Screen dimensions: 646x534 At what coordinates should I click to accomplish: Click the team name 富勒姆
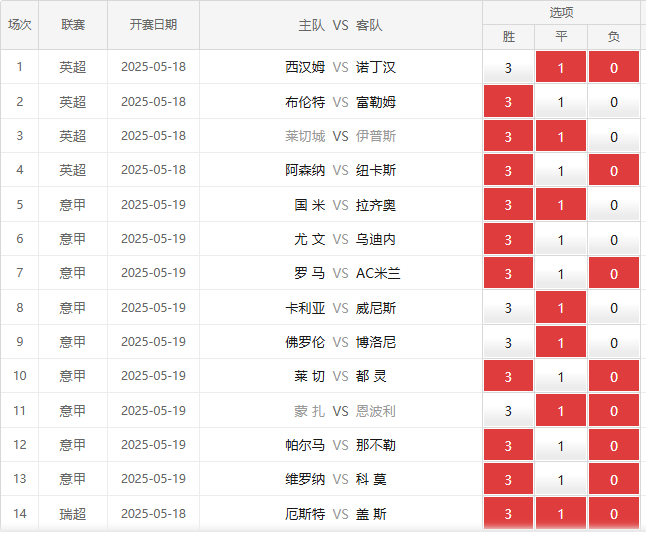coord(376,102)
